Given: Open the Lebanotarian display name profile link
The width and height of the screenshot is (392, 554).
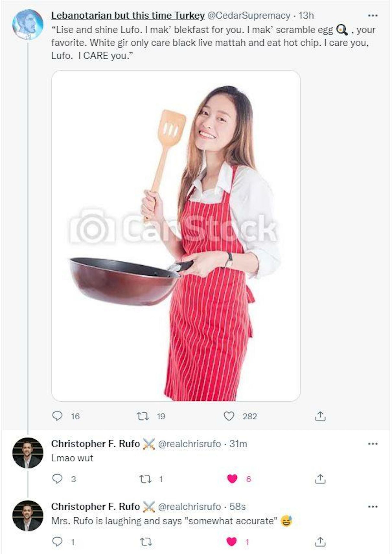Looking at the screenshot, I should pos(128,16).
